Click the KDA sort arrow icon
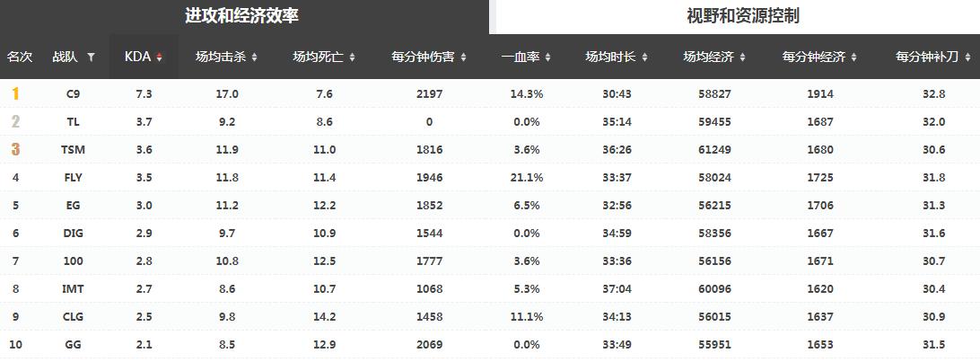The height and width of the screenshot is (362, 980). [160, 57]
